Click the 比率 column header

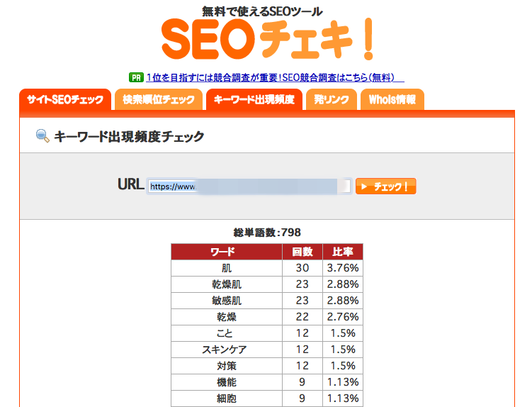(x=343, y=252)
